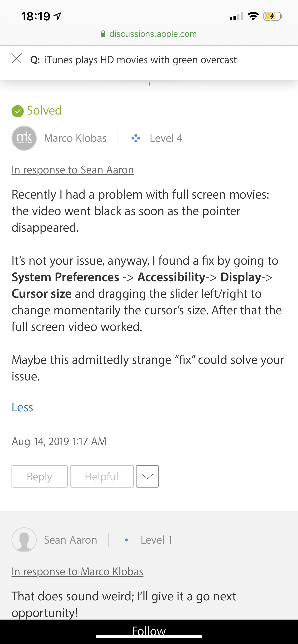Tap the Level 1 dot icon

pyautogui.click(x=126, y=540)
